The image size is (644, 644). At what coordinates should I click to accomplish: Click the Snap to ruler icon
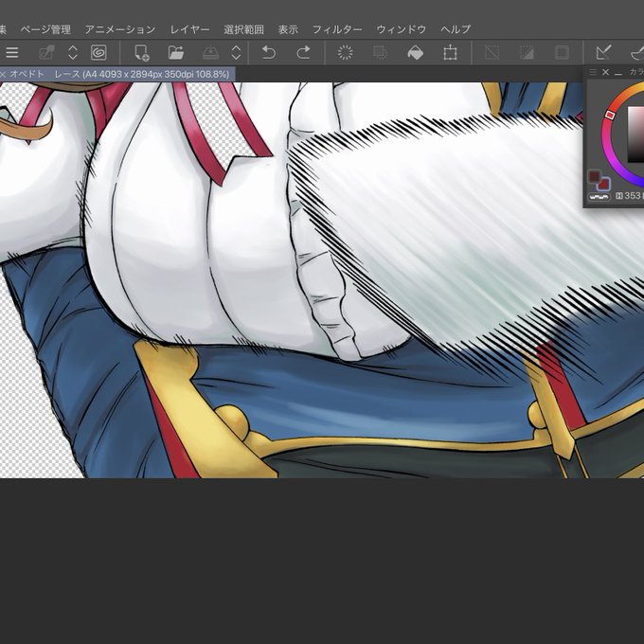coord(603,53)
